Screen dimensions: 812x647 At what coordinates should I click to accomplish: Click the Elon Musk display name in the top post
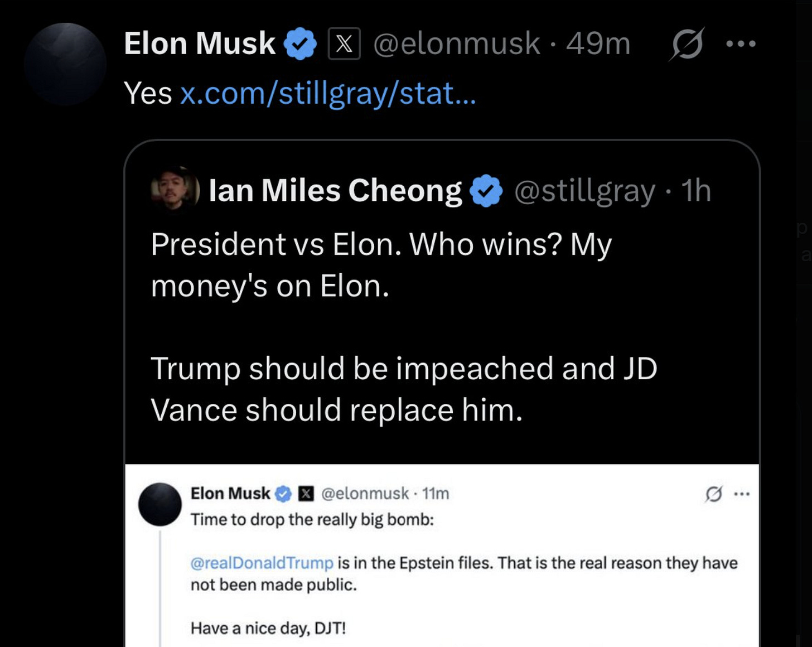[200, 44]
